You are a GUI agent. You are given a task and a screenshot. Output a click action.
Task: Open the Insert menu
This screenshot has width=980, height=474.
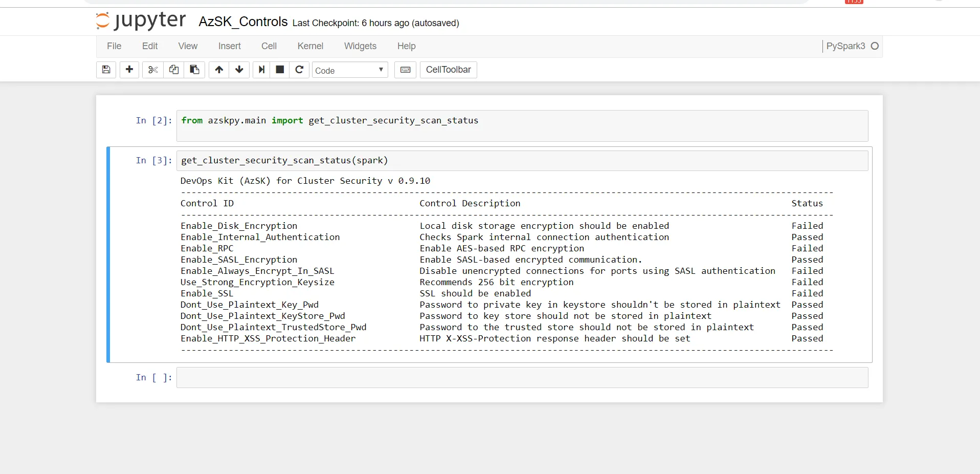click(x=230, y=46)
